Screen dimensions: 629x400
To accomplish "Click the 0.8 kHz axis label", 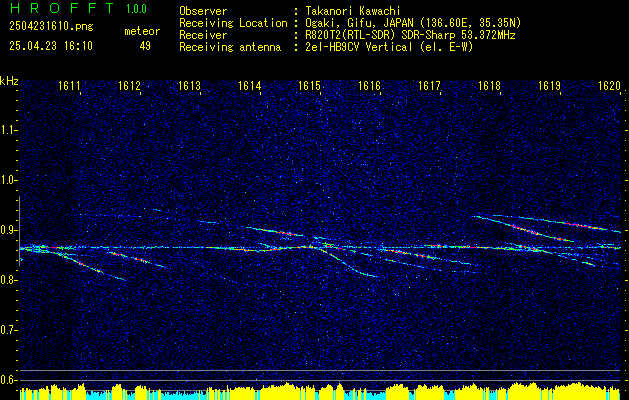I will 7,280.
